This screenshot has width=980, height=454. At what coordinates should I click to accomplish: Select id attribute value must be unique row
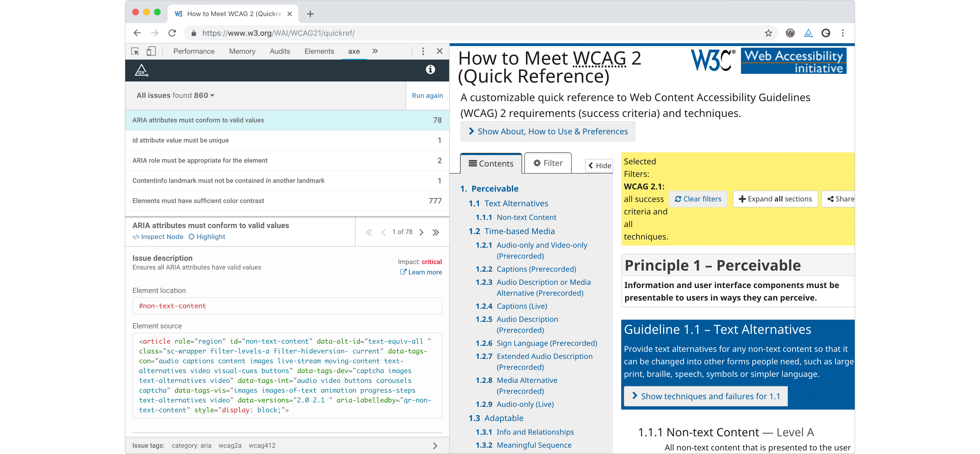[287, 141]
